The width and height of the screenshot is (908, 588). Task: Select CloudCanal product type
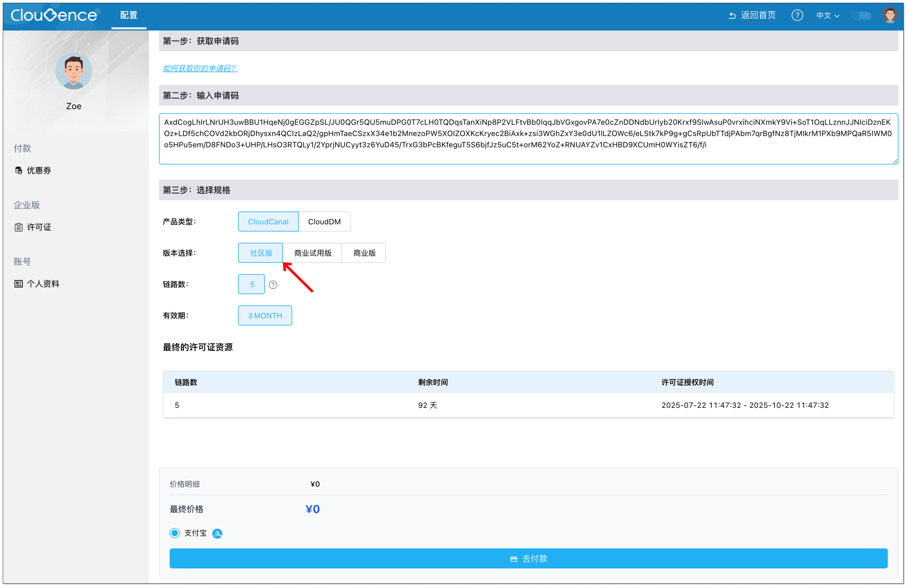(x=268, y=222)
